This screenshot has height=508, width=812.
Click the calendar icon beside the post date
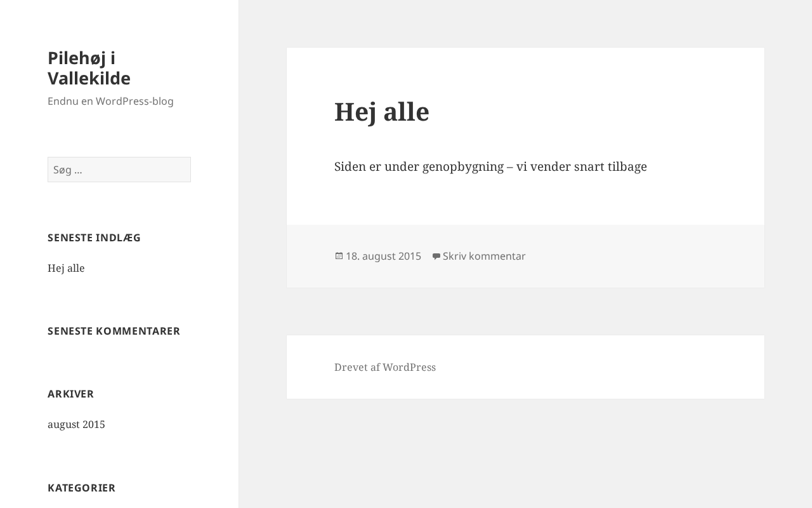(339, 256)
